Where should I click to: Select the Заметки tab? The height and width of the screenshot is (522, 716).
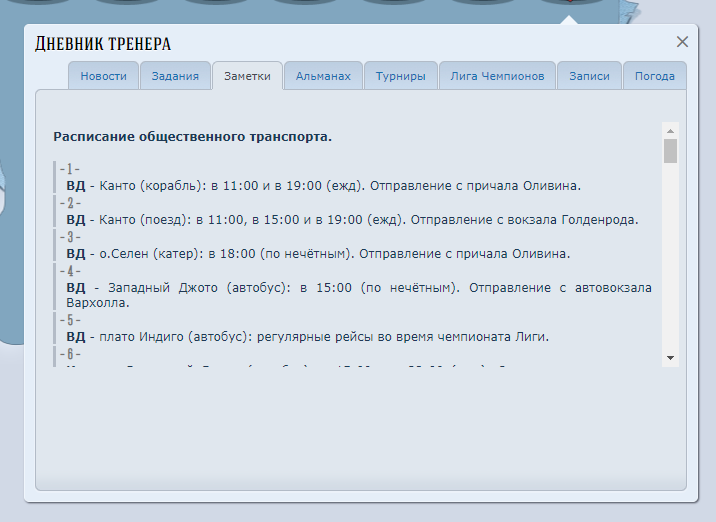[247, 76]
